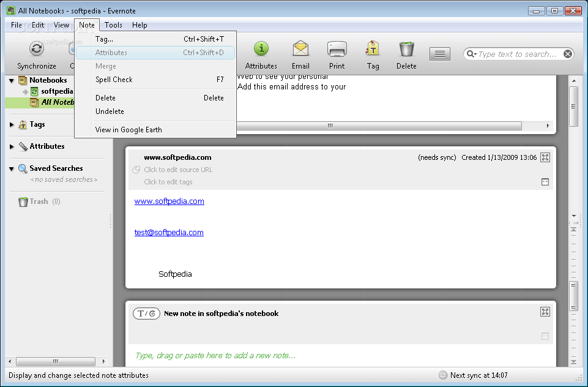Image resolution: width=588 pixels, height=387 pixels.
Task: Choose Undelete in the Note menu
Action: [155, 111]
